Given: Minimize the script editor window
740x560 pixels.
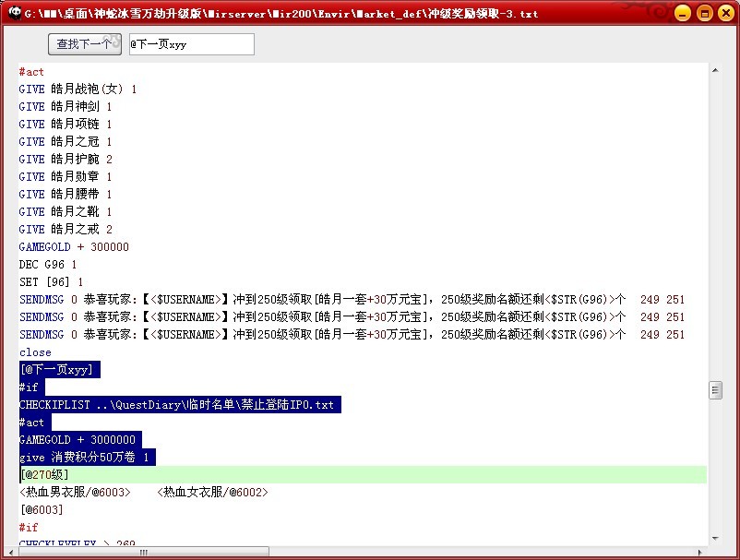Looking at the screenshot, I should click(x=683, y=13).
